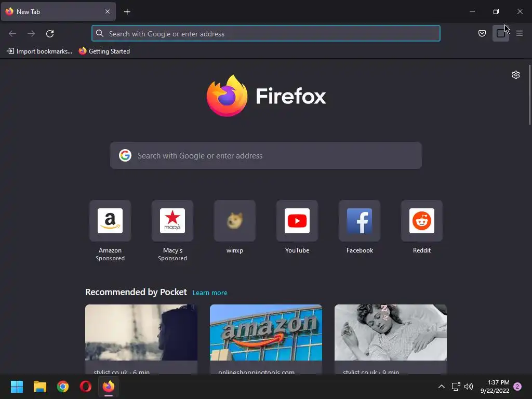Viewport: 532px width, 399px height.
Task: Click the Recommended by Pocket heading
Action: 136,292
